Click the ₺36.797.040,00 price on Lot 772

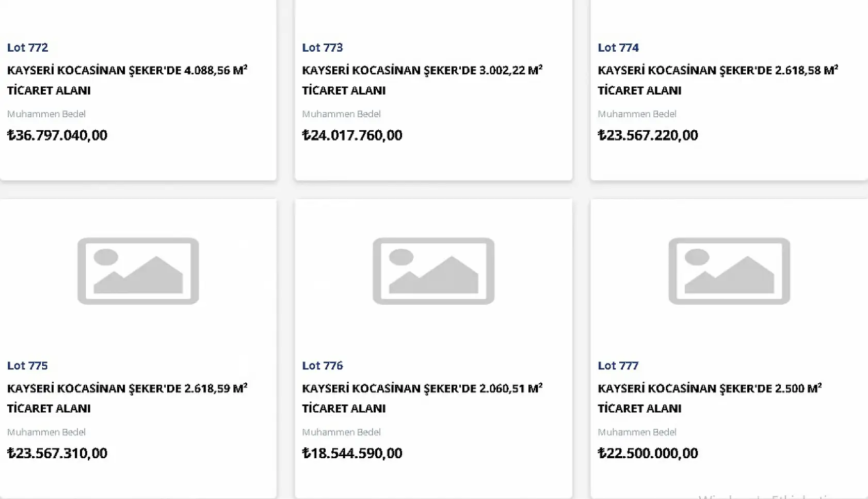[57, 135]
